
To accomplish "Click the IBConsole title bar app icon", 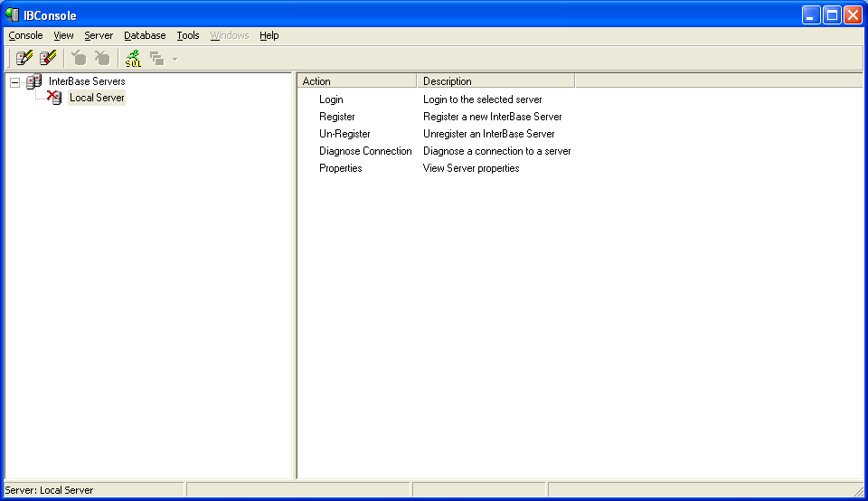I will (12, 15).
